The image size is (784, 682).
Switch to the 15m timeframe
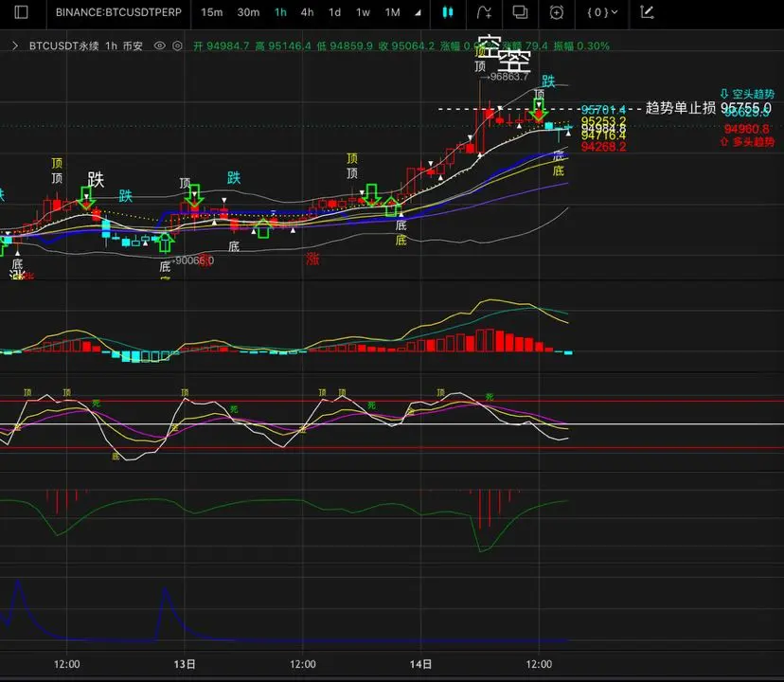coord(212,12)
